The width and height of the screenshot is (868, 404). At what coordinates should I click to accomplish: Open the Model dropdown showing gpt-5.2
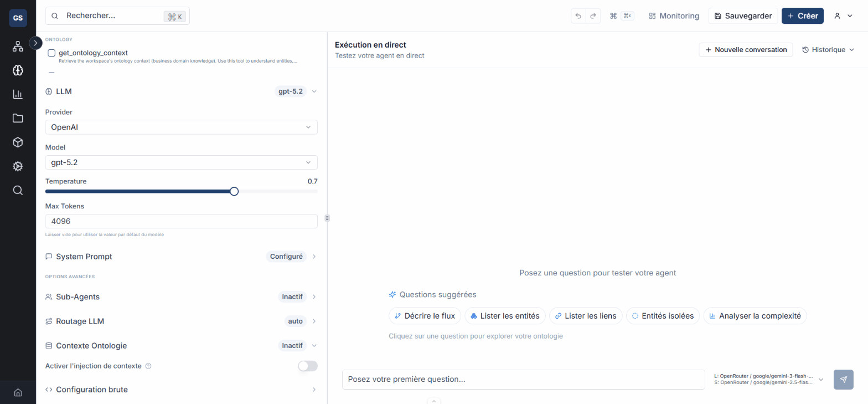[181, 162]
